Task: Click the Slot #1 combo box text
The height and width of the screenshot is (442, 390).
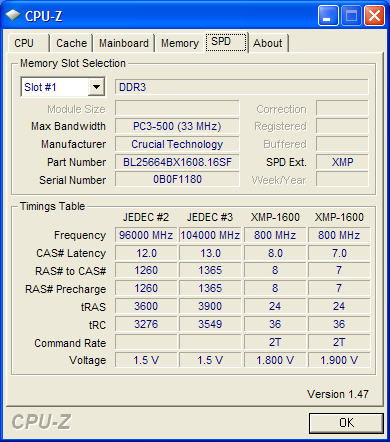Action: [x=40, y=87]
